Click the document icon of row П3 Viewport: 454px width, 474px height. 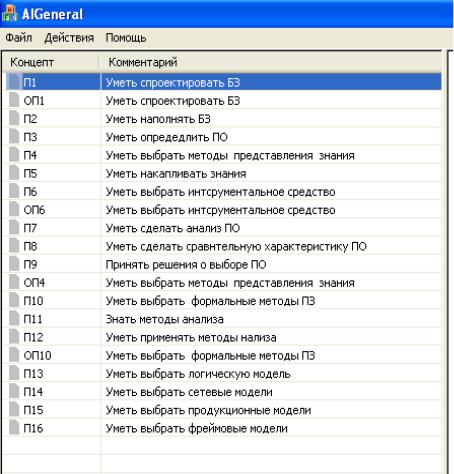click(x=14, y=136)
